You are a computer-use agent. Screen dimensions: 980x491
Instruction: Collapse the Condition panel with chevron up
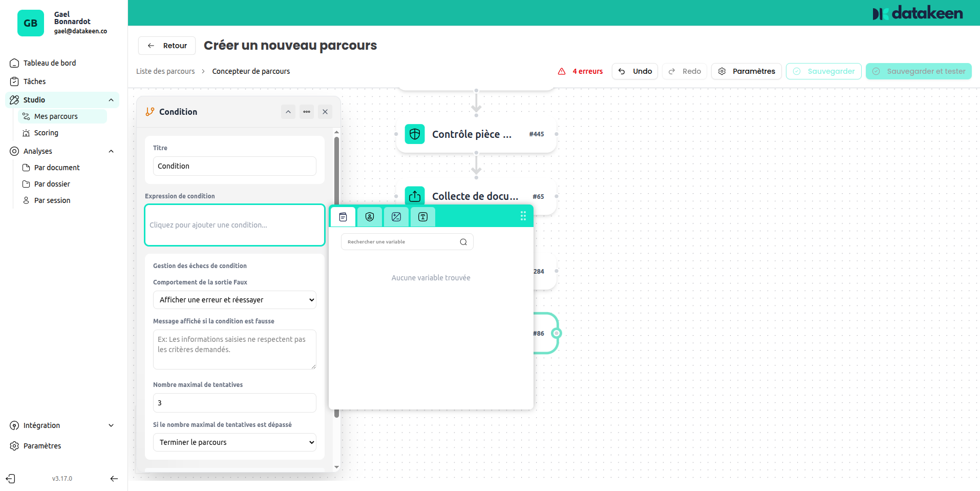(x=288, y=112)
